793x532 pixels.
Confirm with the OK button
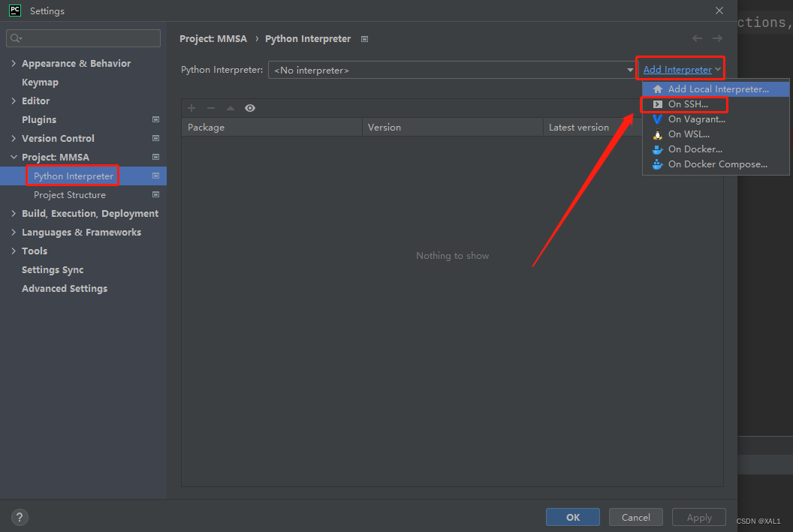point(573,517)
